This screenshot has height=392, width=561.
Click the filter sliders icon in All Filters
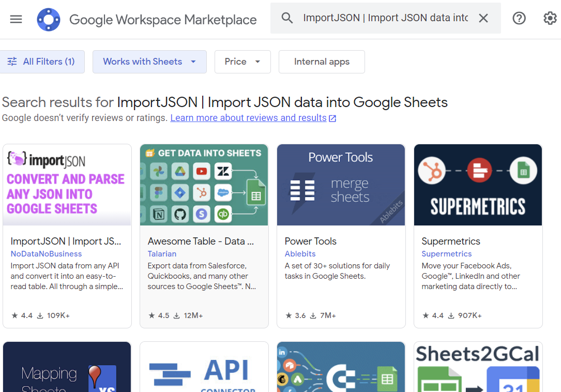pos(12,62)
